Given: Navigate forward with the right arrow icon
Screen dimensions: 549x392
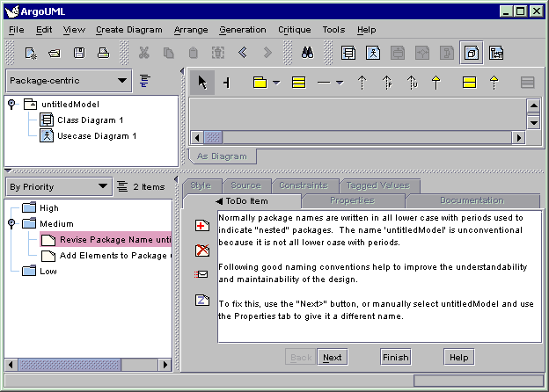Looking at the screenshot, I should tap(267, 53).
